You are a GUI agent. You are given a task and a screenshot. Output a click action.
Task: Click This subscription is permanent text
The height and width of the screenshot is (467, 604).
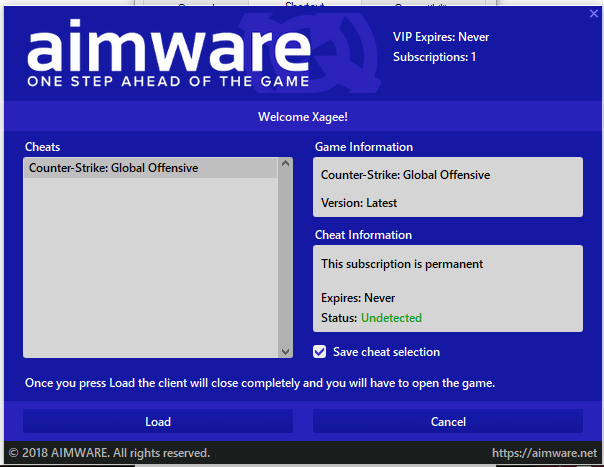402,264
